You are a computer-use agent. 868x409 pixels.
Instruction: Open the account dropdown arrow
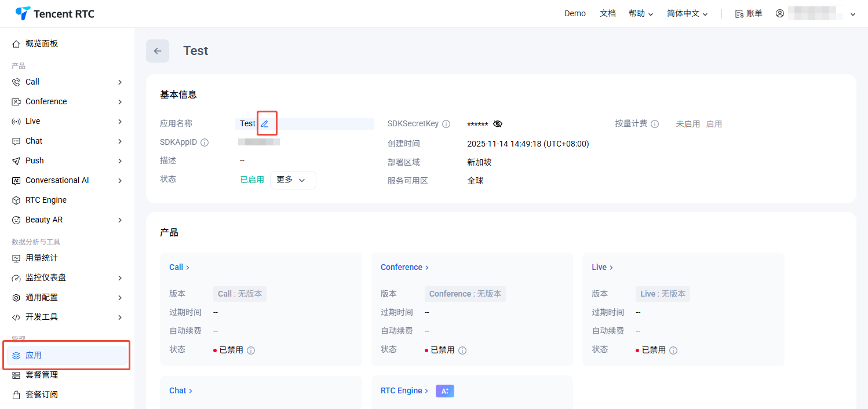pyautogui.click(x=853, y=14)
